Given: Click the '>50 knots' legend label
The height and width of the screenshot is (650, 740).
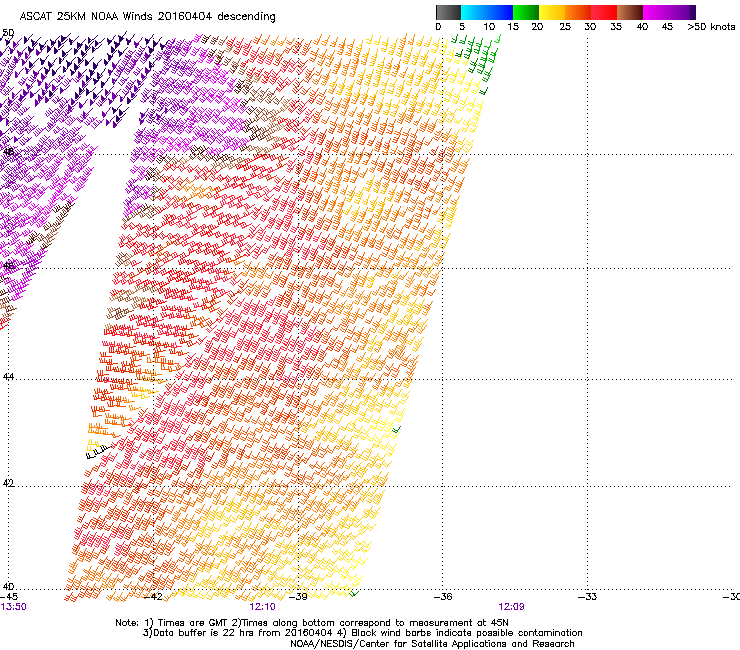Looking at the screenshot, I should [x=711, y=27].
